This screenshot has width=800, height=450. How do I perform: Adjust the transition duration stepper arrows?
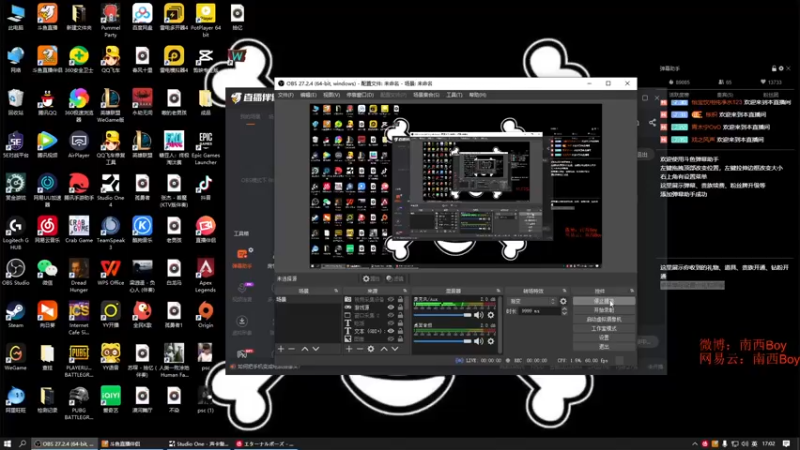(x=564, y=311)
